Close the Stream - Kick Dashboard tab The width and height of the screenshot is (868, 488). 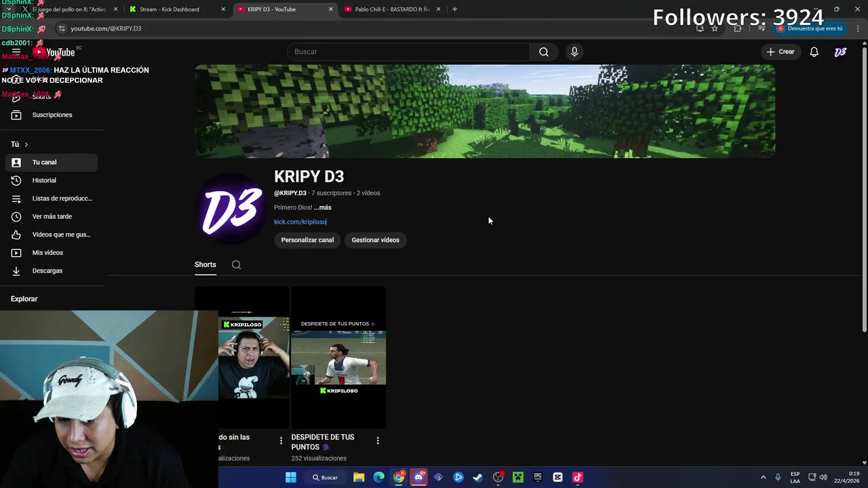[224, 9]
